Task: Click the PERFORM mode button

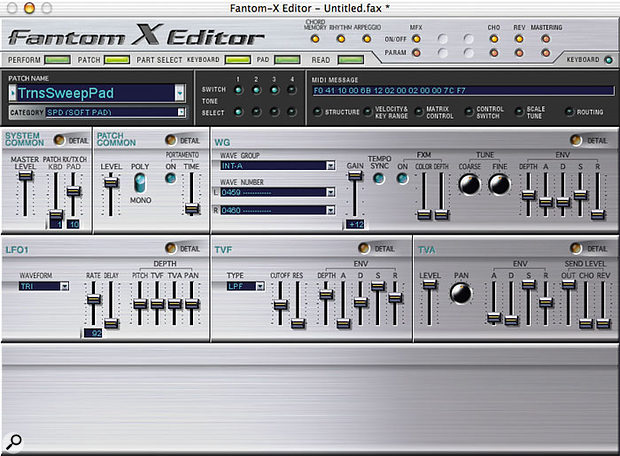Action: [x=58, y=60]
